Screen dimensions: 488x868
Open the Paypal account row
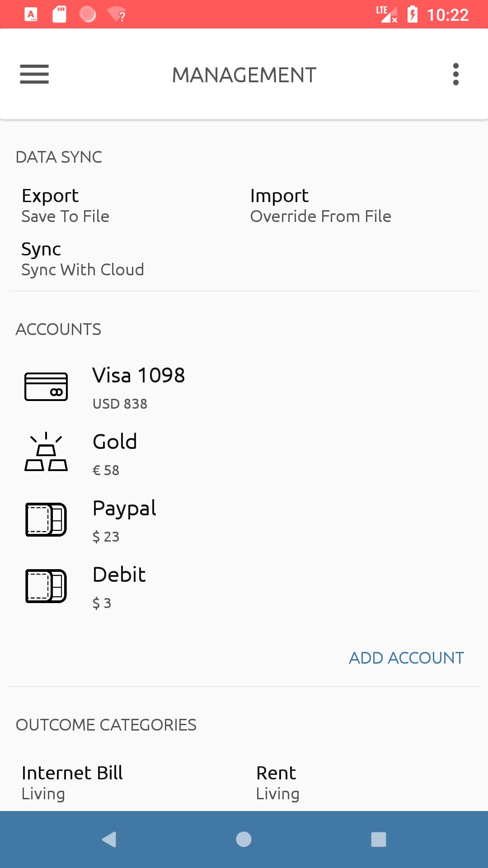[x=244, y=519]
